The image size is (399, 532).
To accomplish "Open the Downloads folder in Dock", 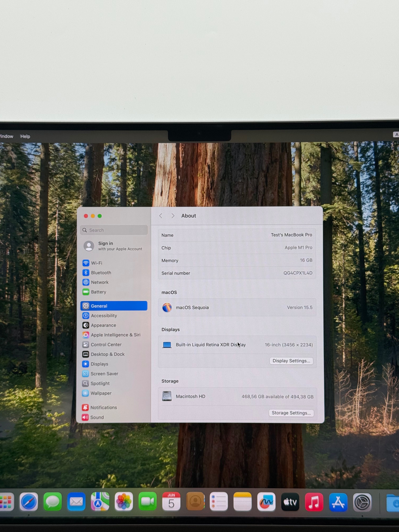I will 393,503.
